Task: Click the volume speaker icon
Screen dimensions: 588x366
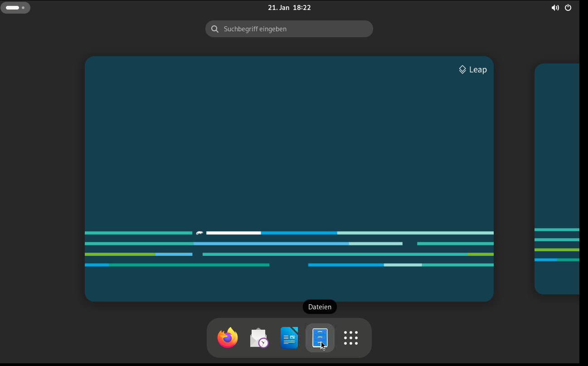Action: pos(555,8)
